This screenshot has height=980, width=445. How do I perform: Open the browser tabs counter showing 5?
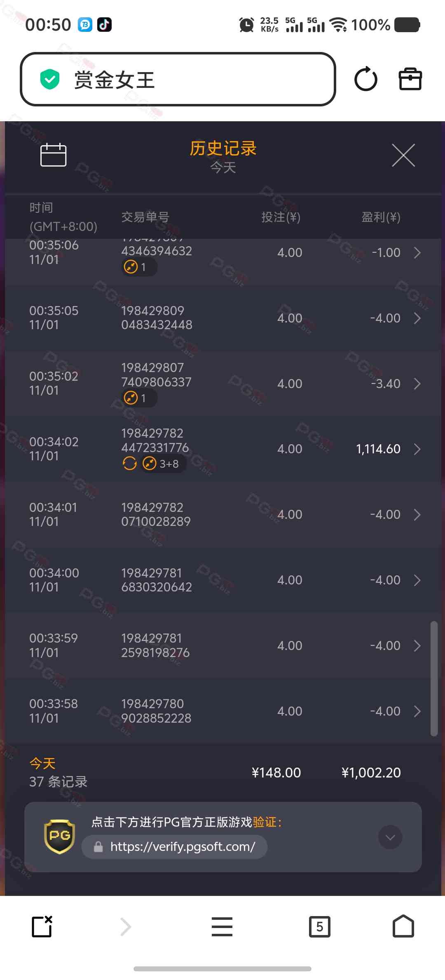point(319,927)
